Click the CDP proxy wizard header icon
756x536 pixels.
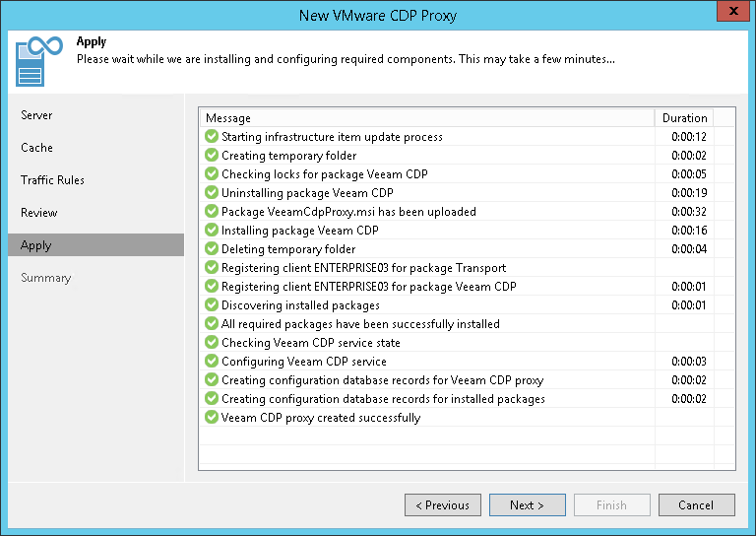(39, 61)
